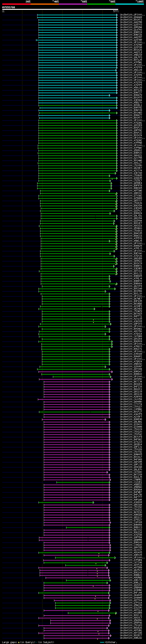The image size is (146, 644).
Task: Select hit label UniRef100_A9RJT4
Action: (131, 580)
